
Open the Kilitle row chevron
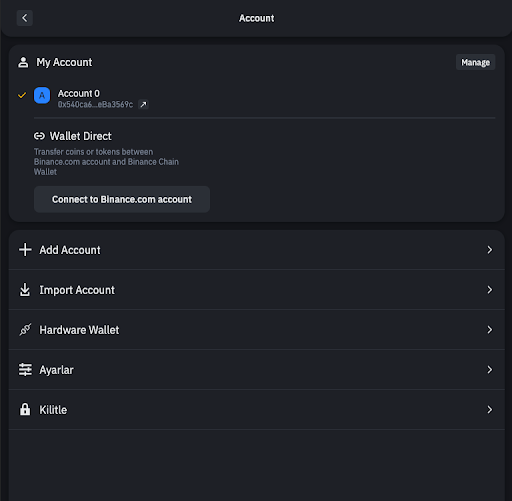[489, 410]
